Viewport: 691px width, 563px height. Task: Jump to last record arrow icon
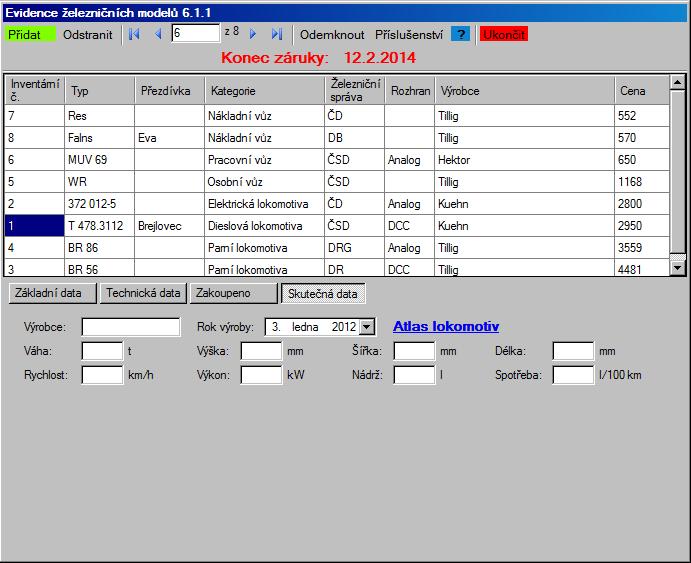277,34
